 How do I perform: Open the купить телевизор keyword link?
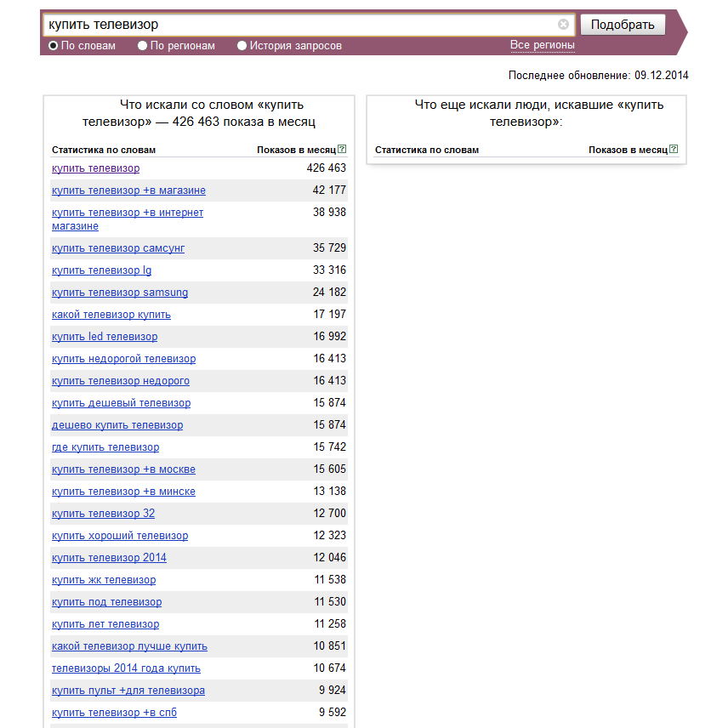(x=95, y=168)
